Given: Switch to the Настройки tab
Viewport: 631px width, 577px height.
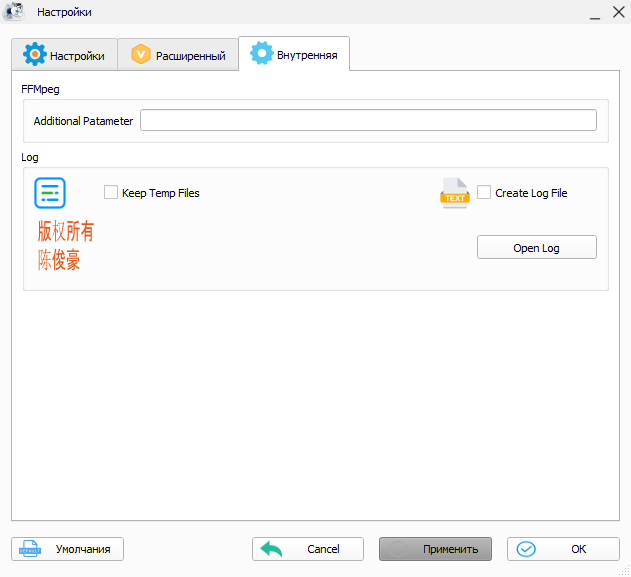Looking at the screenshot, I should [x=64, y=55].
